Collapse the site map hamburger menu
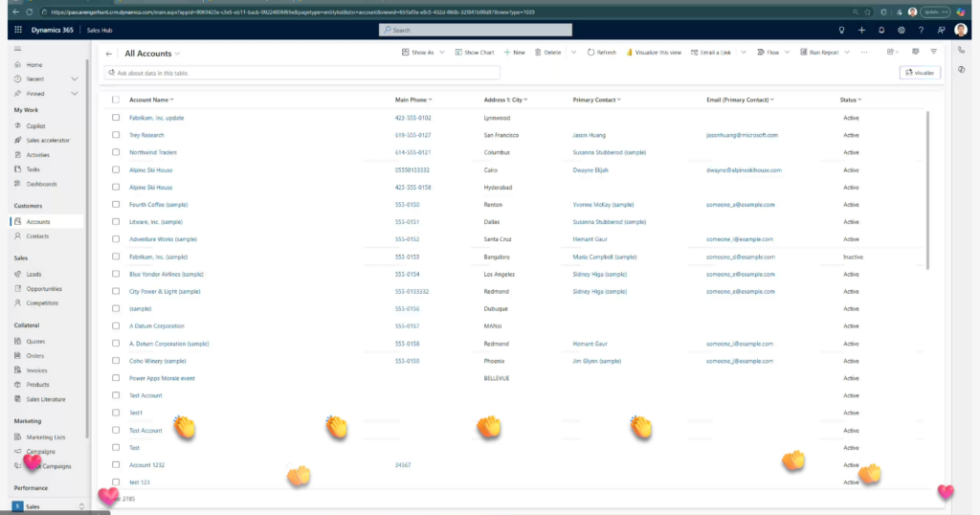 click(17, 48)
